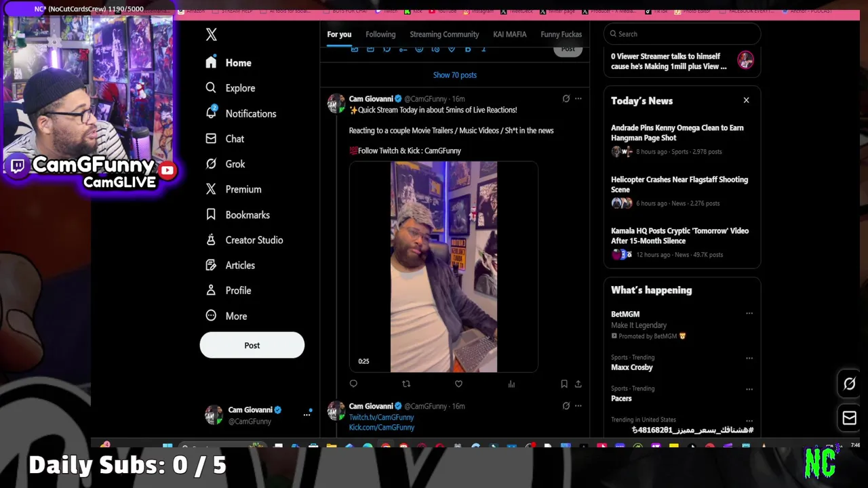The height and width of the screenshot is (488, 868).
Task: Open floating Messages envelope button
Action: coord(850,418)
